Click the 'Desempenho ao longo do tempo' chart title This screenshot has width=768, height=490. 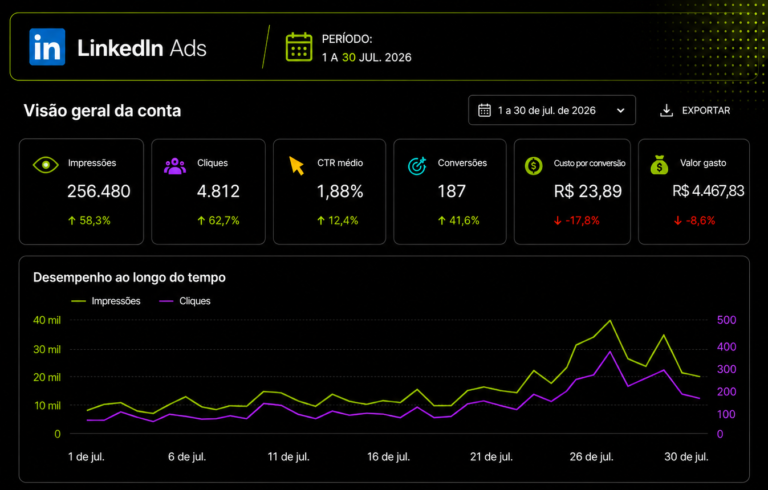129,277
